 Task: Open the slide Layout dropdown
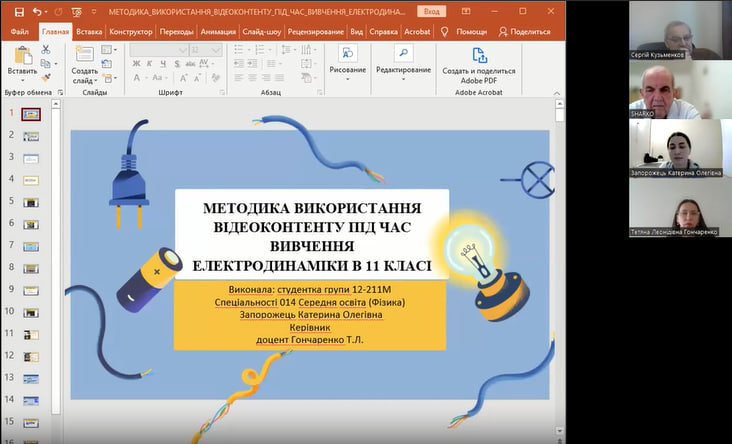point(109,49)
